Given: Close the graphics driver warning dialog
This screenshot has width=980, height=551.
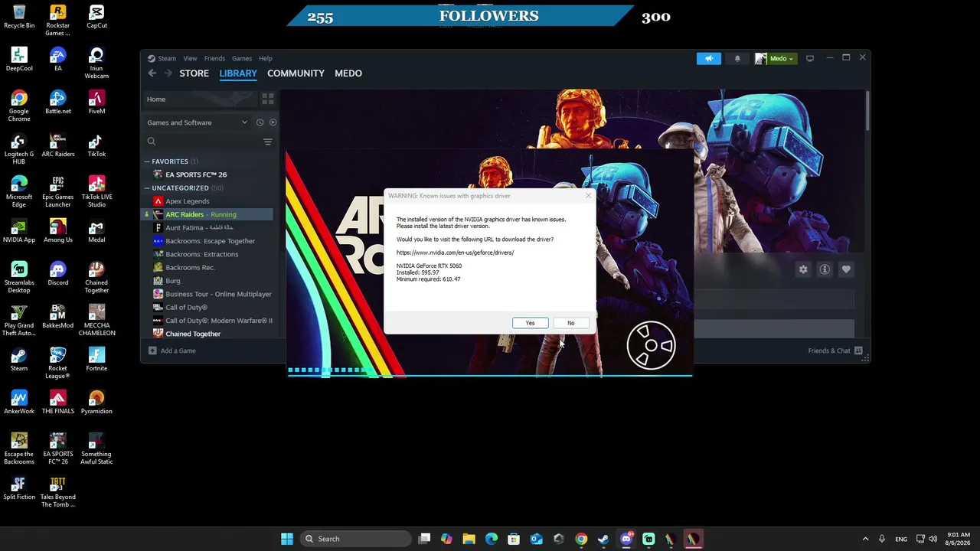Looking at the screenshot, I should (x=588, y=196).
